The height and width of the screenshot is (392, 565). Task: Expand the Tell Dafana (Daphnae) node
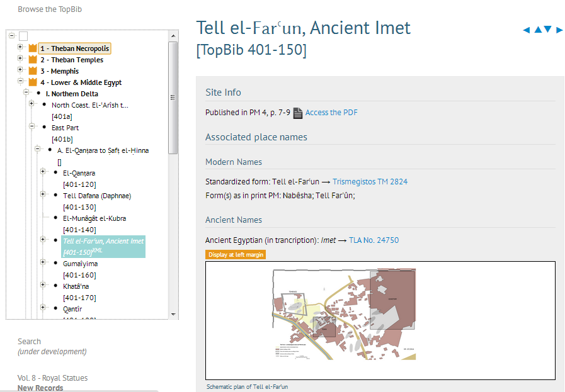click(x=43, y=194)
